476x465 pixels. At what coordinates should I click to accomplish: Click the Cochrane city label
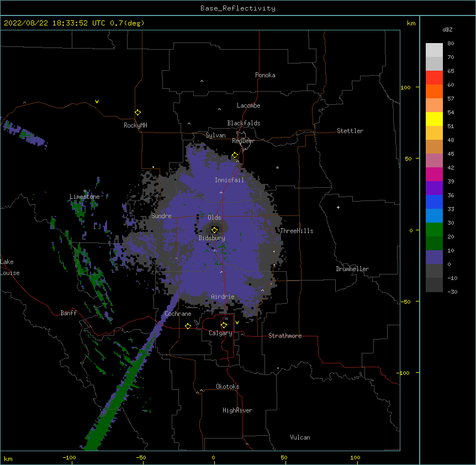point(178,314)
